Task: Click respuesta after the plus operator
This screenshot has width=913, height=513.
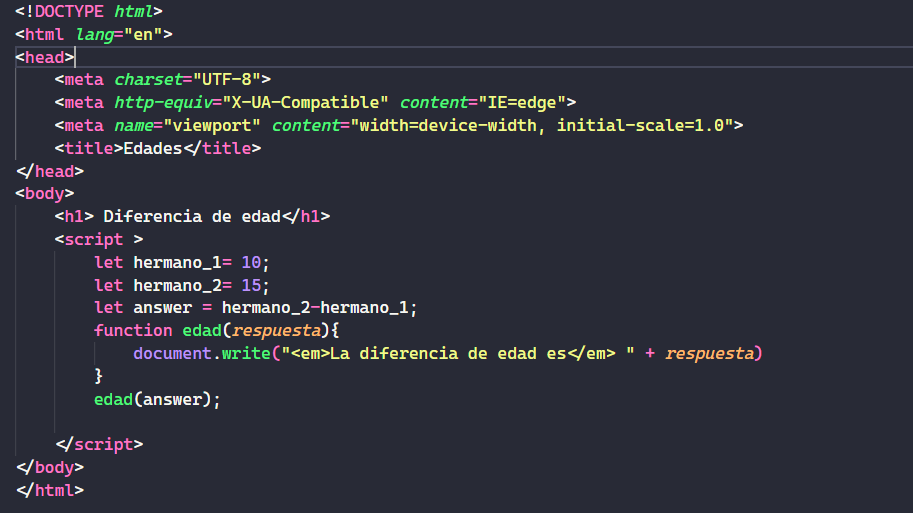Action: 710,354
